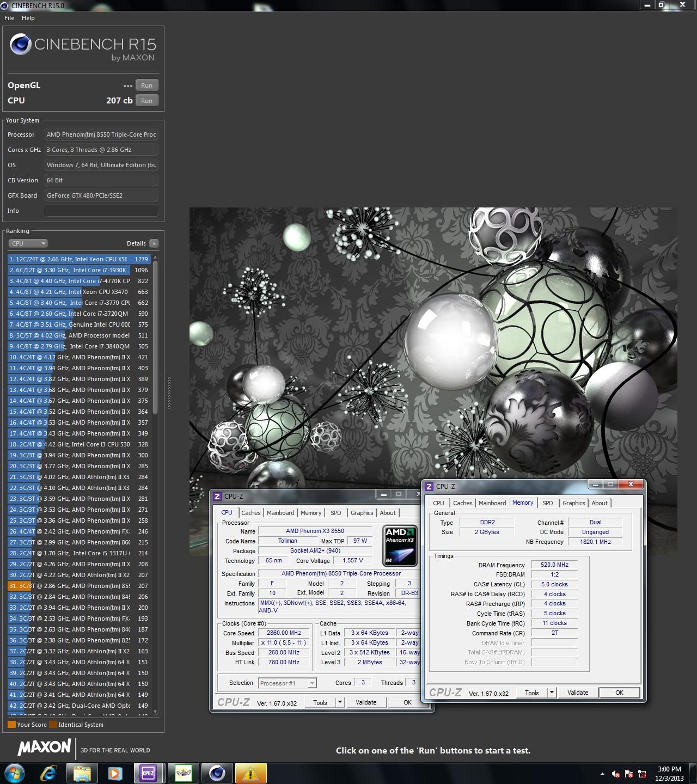This screenshot has width=697, height=784.
Task: Select highlighted ranking row 31 Phenom 8550
Action: 79,586
